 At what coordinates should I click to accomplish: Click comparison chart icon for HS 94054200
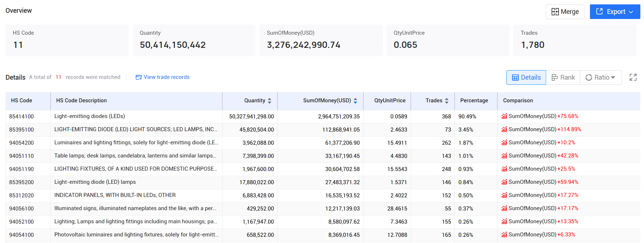[x=504, y=143]
